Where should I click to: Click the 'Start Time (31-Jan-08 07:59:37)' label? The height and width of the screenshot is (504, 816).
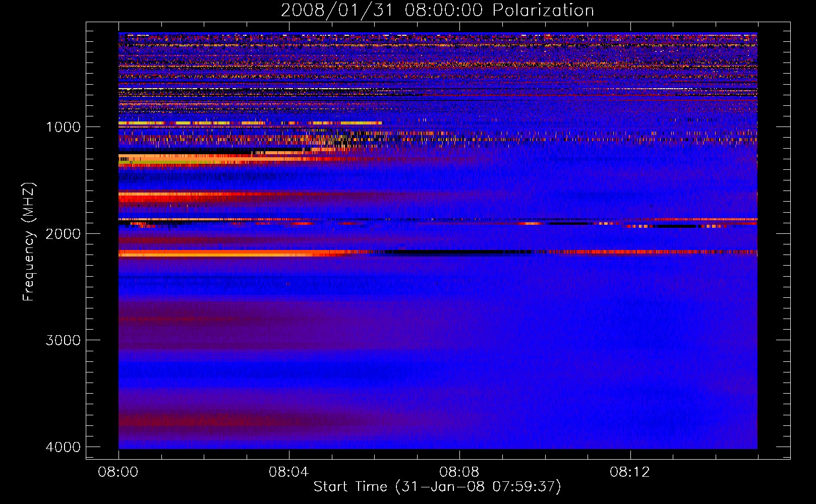[437, 487]
